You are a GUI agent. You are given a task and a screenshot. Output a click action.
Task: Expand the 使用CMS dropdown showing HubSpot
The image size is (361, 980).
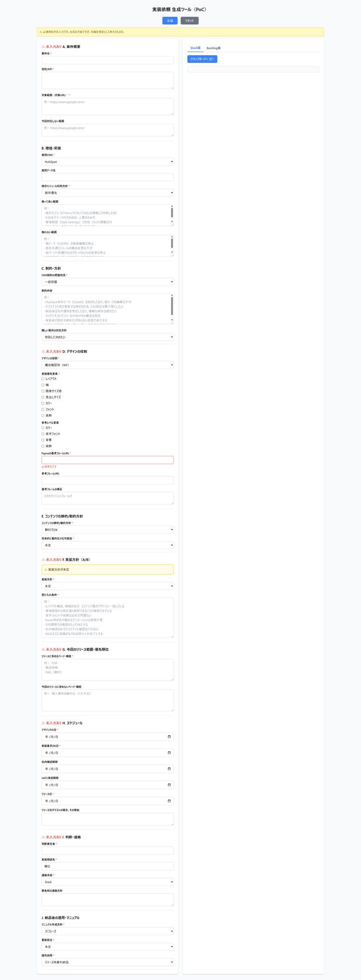click(107, 162)
